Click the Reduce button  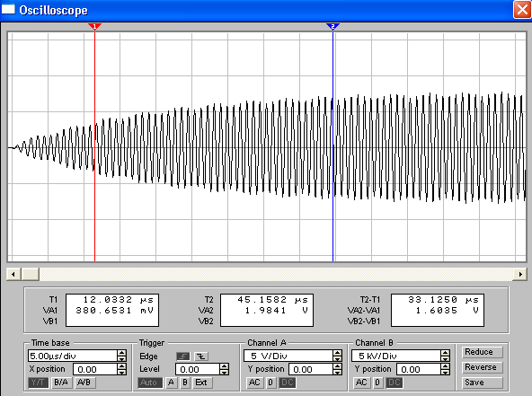pos(482,352)
